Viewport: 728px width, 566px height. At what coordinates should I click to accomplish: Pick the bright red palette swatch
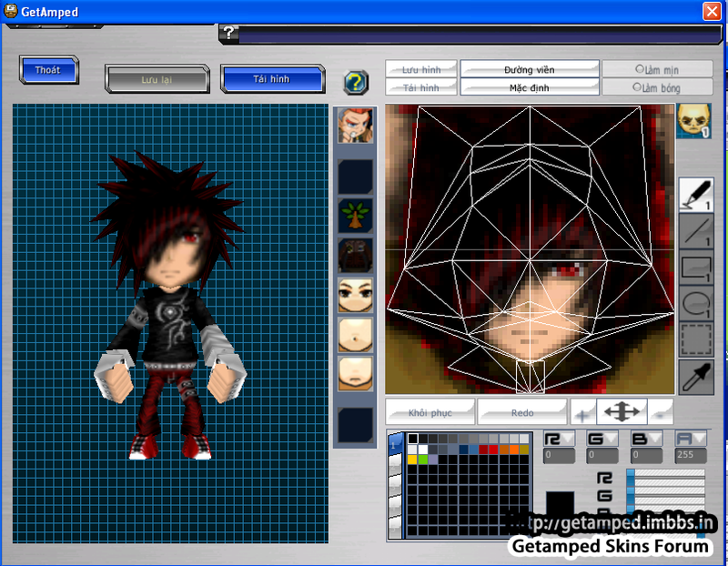[x=493, y=449]
